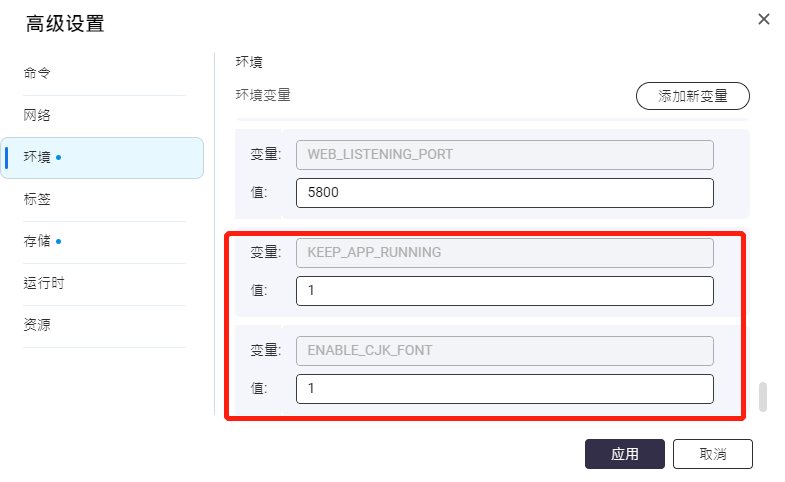This screenshot has width=785, height=482.
Task: Open the 命令 settings section
Action: [x=38, y=74]
